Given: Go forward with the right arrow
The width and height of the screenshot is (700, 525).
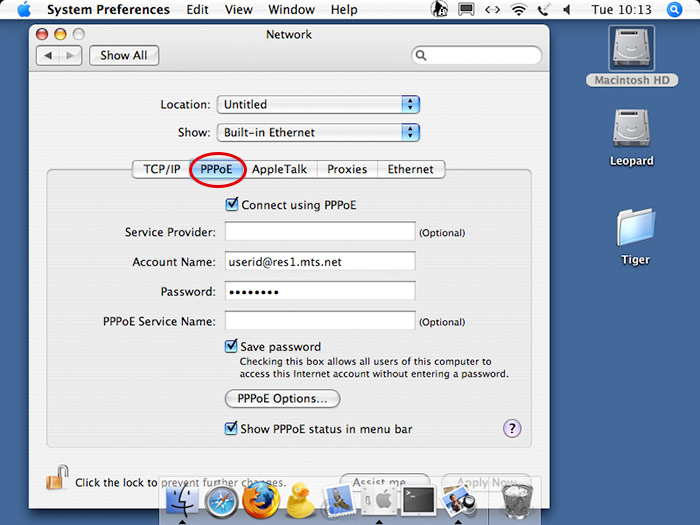Looking at the screenshot, I should point(70,55).
